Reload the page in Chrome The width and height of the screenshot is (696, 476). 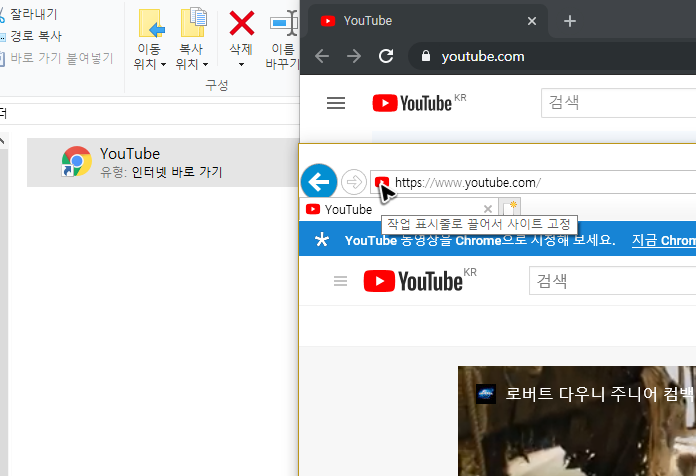tap(386, 56)
